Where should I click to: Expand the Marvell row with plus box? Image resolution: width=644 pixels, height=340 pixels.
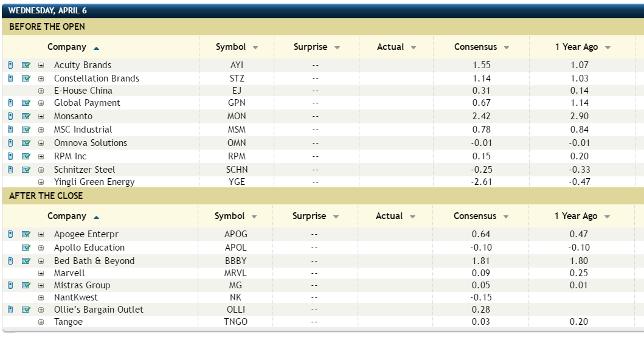[x=41, y=273]
